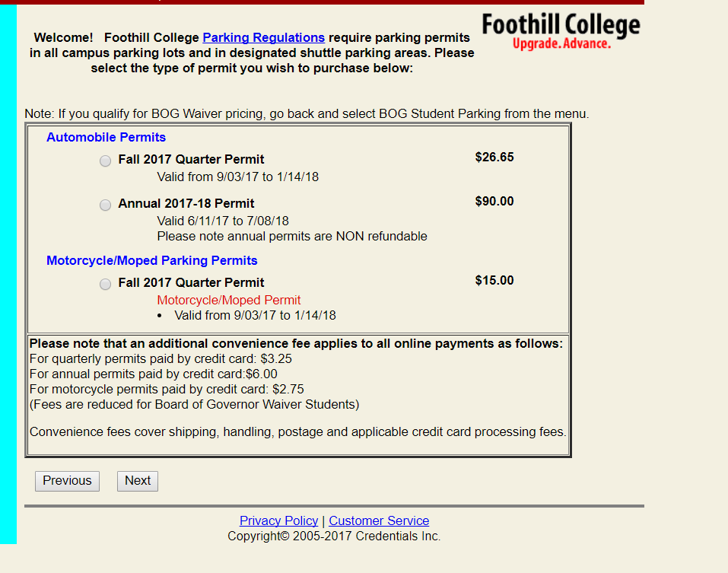Viewport: 728px width, 573px height.
Task: Click the $15.00 motorcycle permit price
Action: coord(494,281)
